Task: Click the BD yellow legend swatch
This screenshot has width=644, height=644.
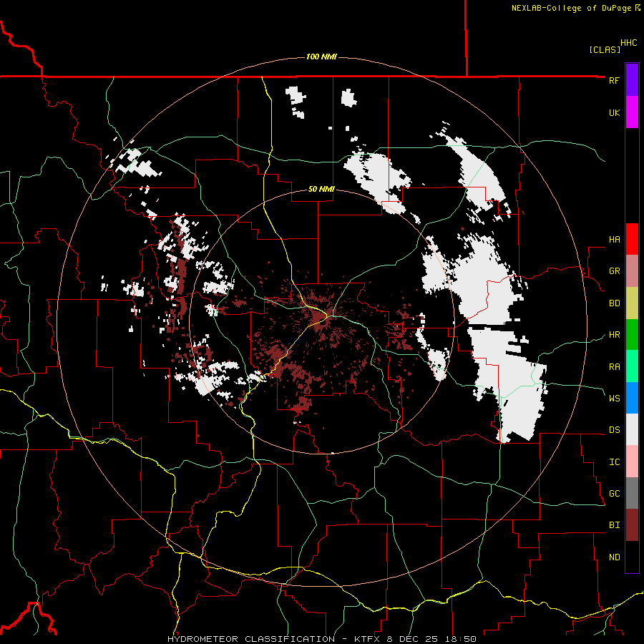Action: (x=632, y=303)
